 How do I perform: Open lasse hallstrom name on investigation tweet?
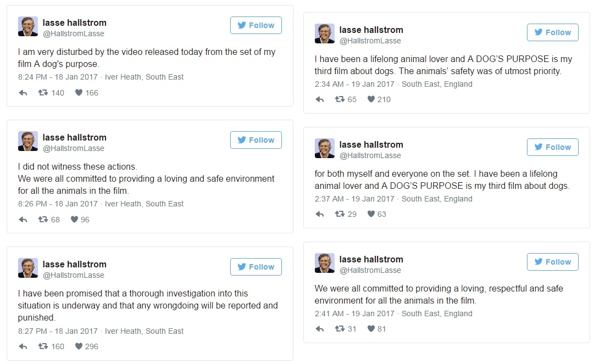pos(74,264)
